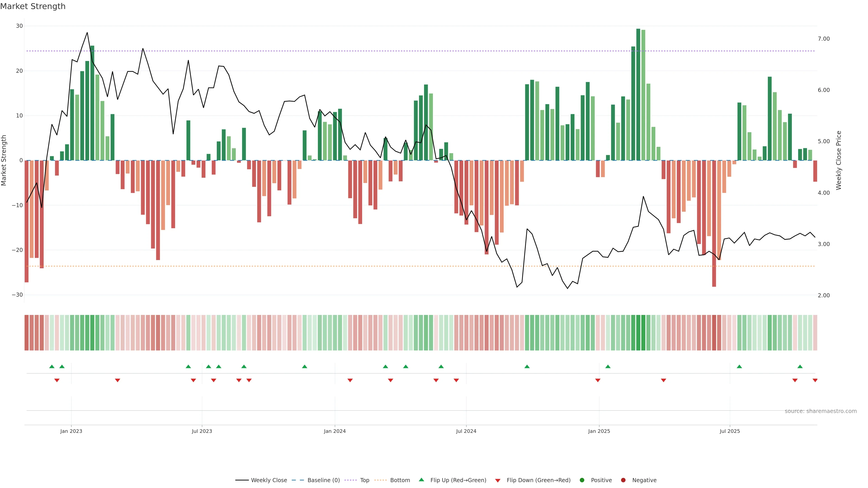Toggle the Weekly Close legend entry

click(269, 480)
